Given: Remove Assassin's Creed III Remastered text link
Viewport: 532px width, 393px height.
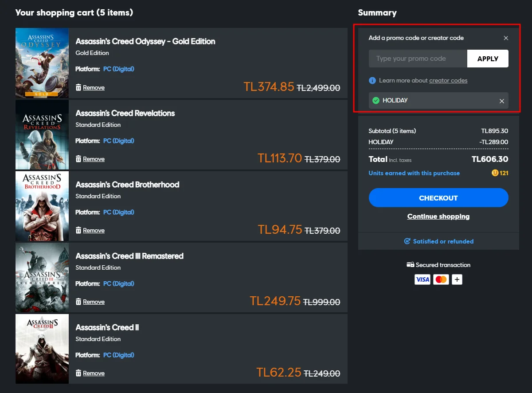Looking at the screenshot, I should pyautogui.click(x=94, y=302).
